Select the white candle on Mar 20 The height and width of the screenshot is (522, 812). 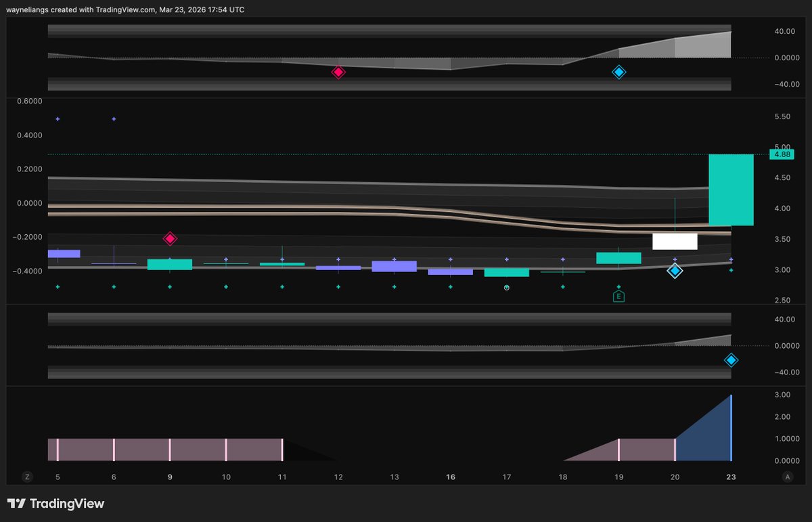pyautogui.click(x=675, y=241)
